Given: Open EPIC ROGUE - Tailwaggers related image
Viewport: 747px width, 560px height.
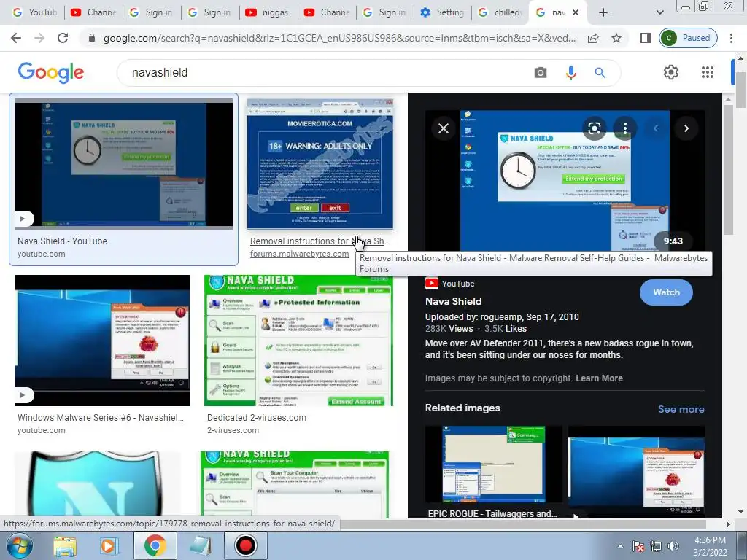Looking at the screenshot, I should tap(494, 464).
